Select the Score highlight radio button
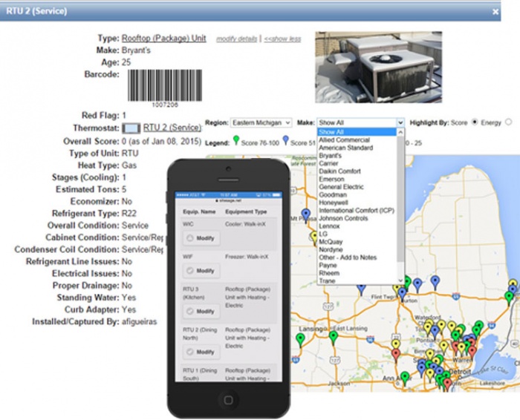This screenshot has height=420, width=520. 475,122
